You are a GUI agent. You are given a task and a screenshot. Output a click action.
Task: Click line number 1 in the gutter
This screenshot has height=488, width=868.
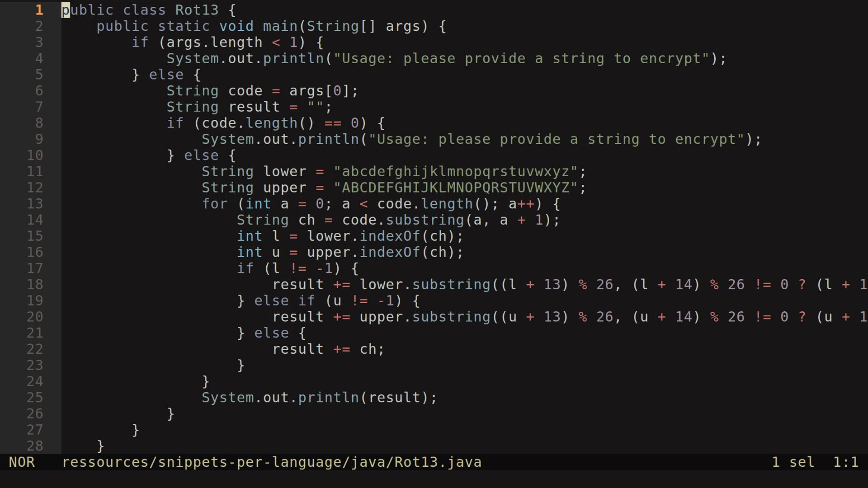point(38,9)
